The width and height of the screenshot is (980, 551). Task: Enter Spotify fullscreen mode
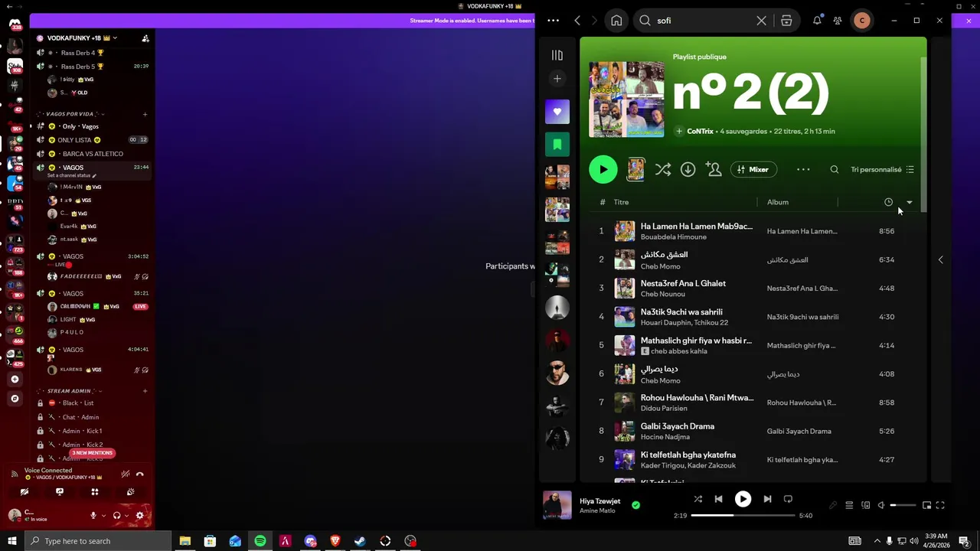click(x=940, y=505)
